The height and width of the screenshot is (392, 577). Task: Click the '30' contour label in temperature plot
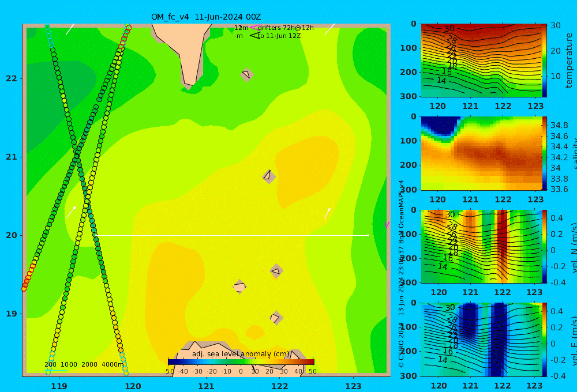point(449,29)
